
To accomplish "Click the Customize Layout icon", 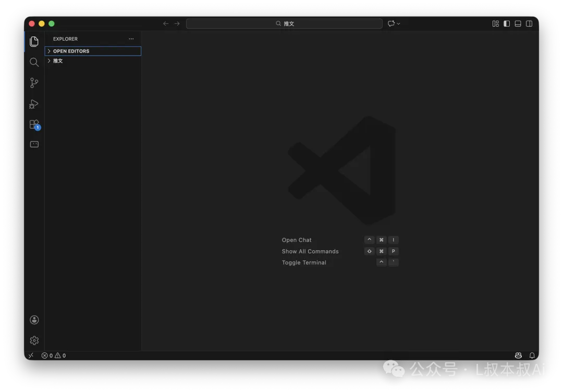I will pos(496,23).
